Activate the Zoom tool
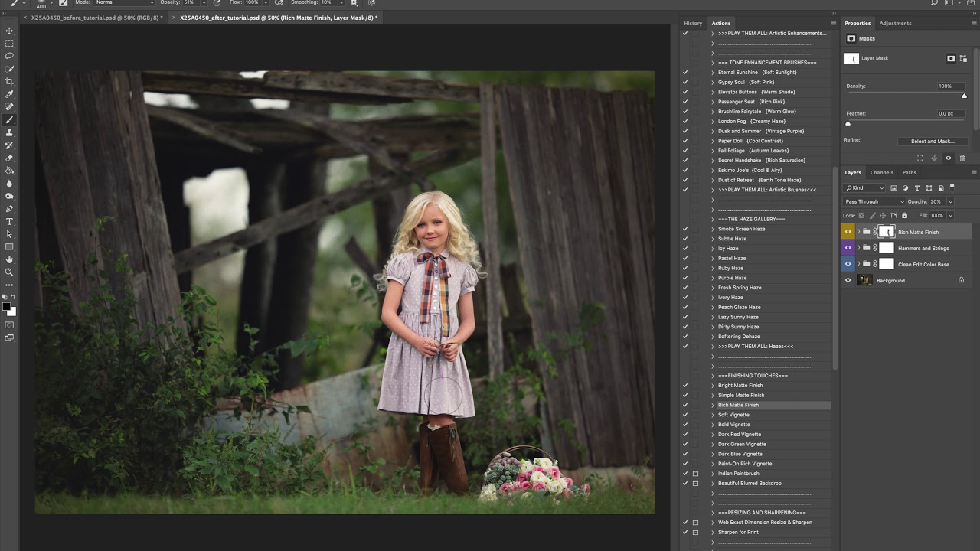The image size is (980, 551). 9,272
